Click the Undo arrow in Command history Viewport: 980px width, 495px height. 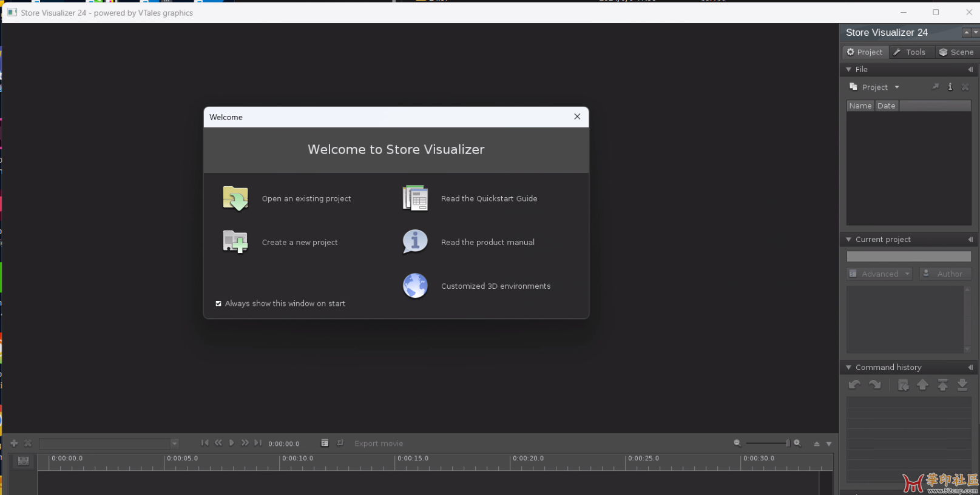coord(854,385)
